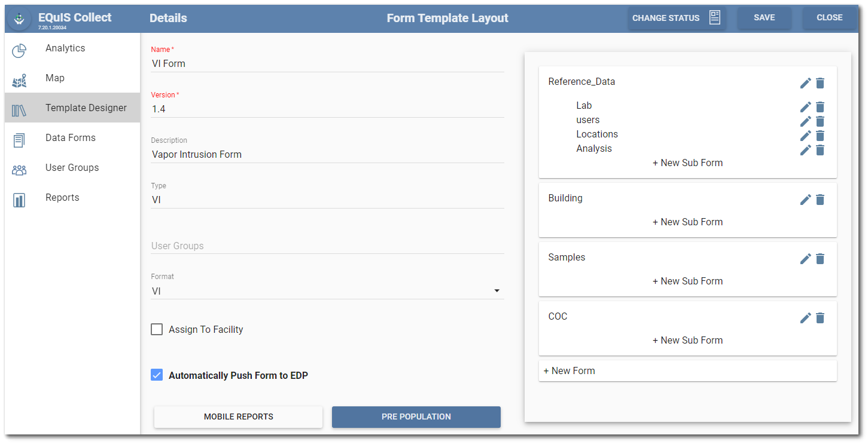Go to Data Forms in sidebar
The image size is (868, 444).
click(x=70, y=138)
